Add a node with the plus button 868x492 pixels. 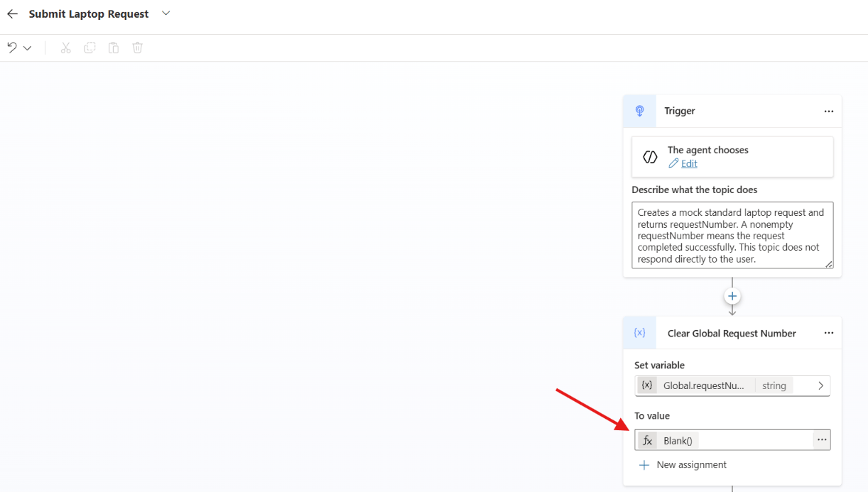(x=732, y=296)
